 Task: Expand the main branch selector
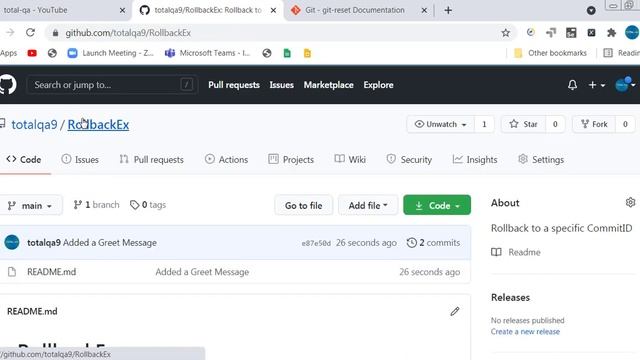click(x=31, y=205)
